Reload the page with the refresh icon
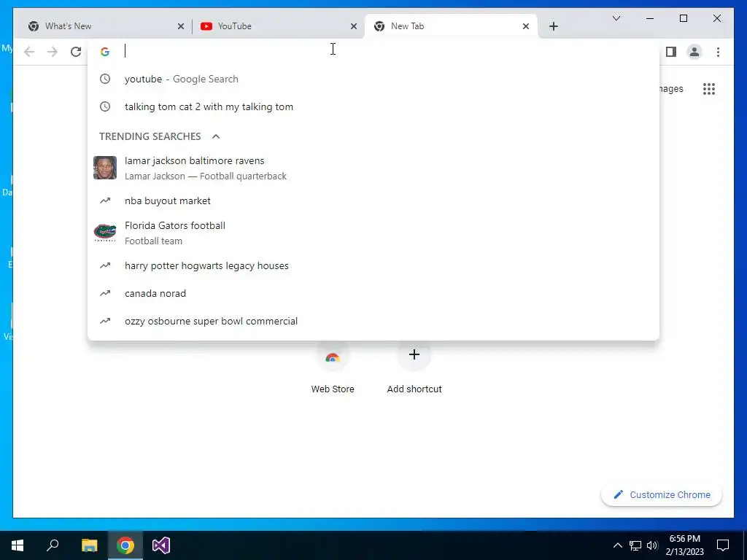This screenshot has height=560, width=747. pyautogui.click(x=76, y=52)
